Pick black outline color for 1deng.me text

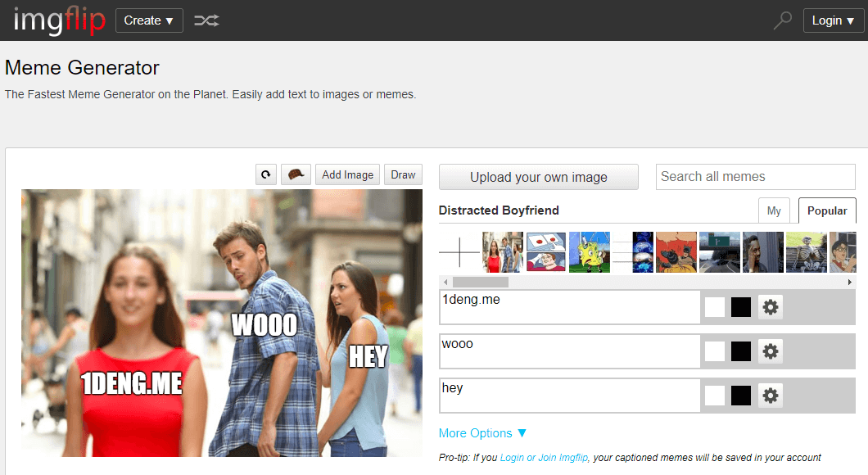coord(741,306)
